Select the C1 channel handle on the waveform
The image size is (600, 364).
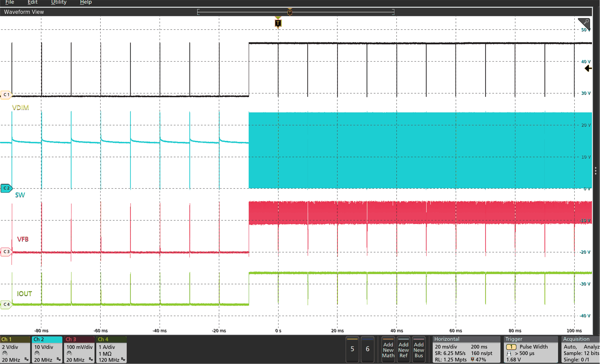(7, 95)
